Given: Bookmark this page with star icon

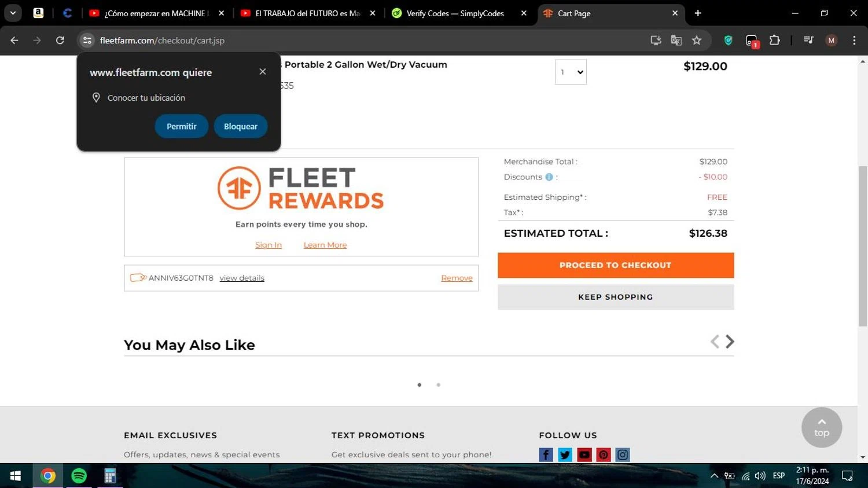Looking at the screenshot, I should [x=697, y=40].
